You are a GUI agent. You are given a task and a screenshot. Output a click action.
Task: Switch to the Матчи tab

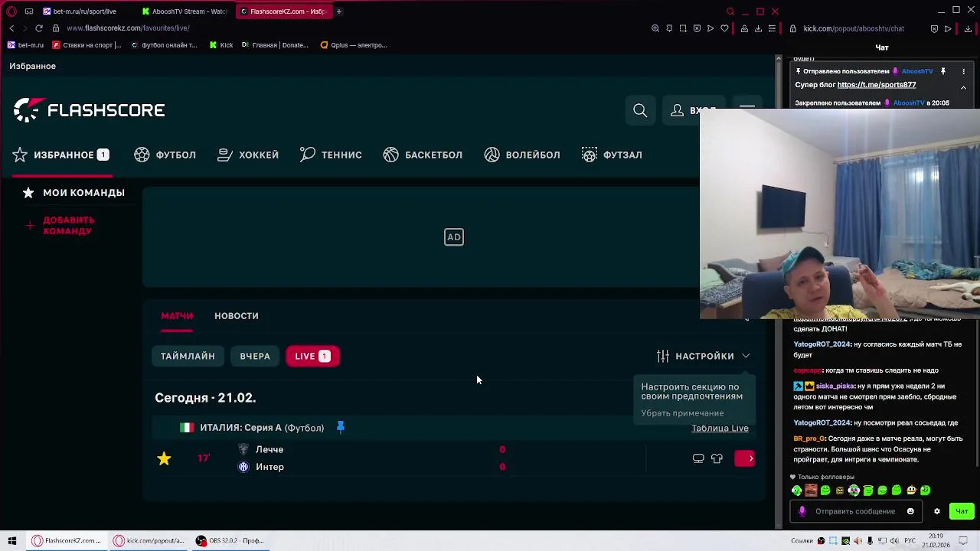[x=177, y=316]
